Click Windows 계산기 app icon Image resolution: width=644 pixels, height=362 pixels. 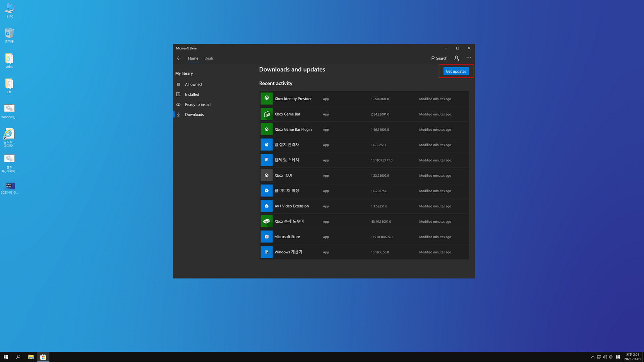(267, 252)
